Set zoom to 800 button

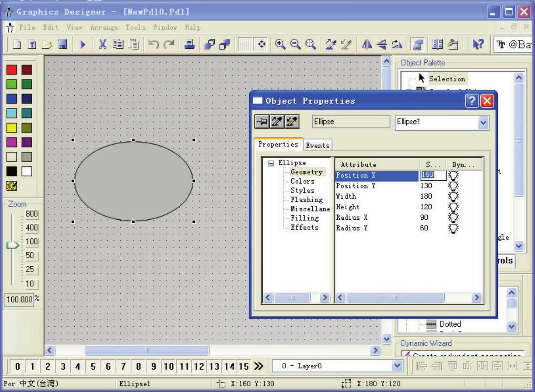coord(32,214)
